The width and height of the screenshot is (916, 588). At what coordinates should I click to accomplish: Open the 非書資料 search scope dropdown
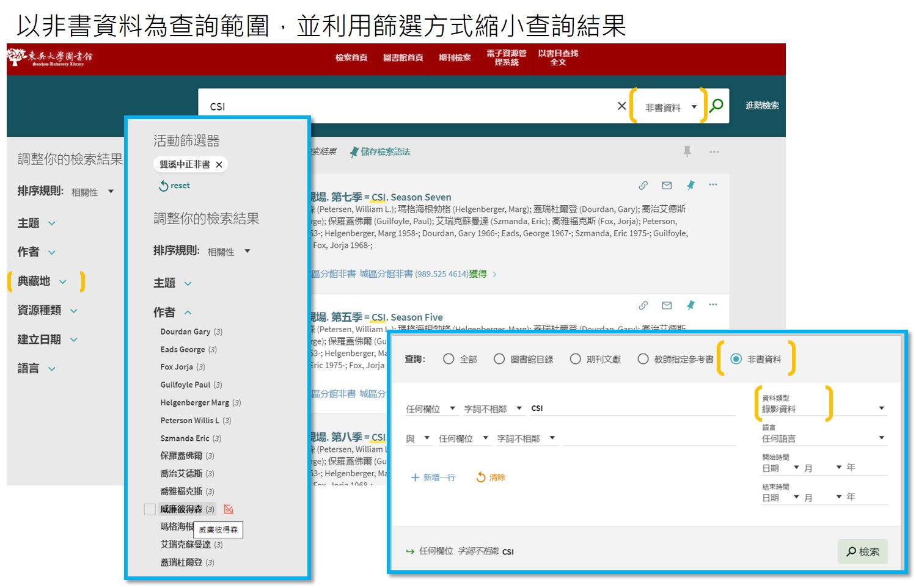click(671, 107)
